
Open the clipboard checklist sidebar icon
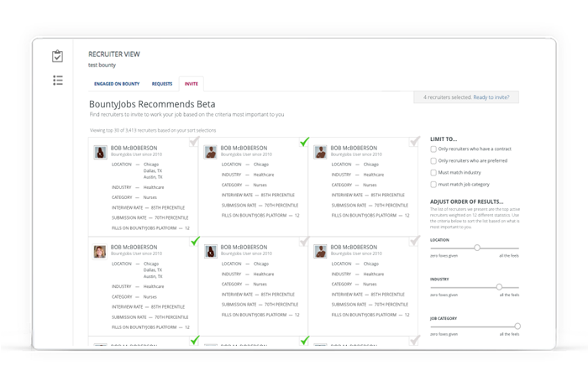pyautogui.click(x=57, y=56)
